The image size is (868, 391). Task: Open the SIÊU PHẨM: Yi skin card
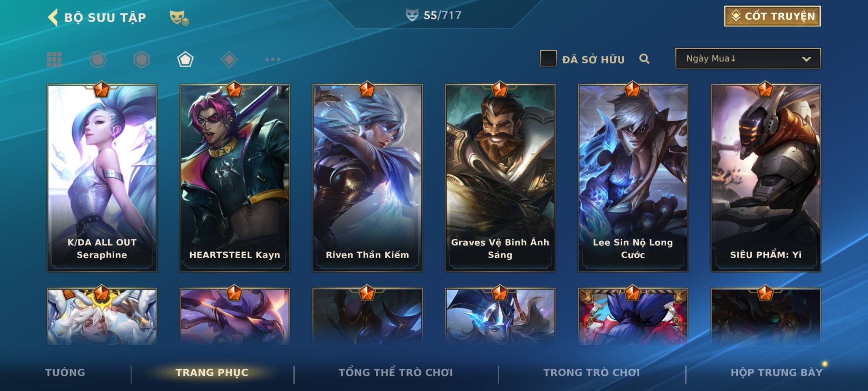pyautogui.click(x=766, y=178)
